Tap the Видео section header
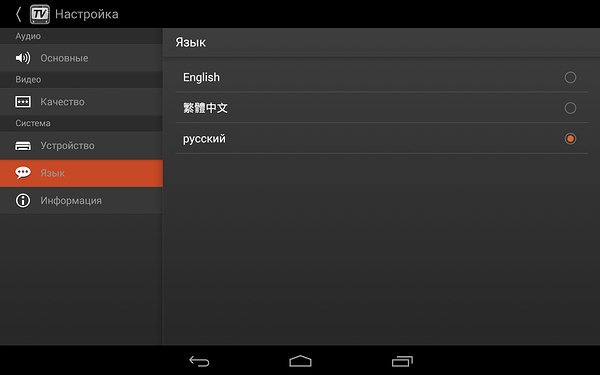 pyautogui.click(x=28, y=80)
